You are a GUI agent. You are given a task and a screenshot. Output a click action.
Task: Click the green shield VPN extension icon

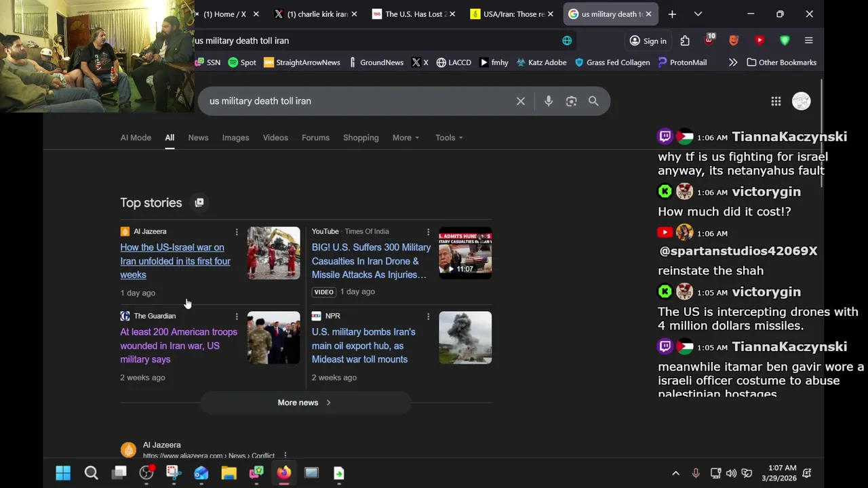(785, 41)
